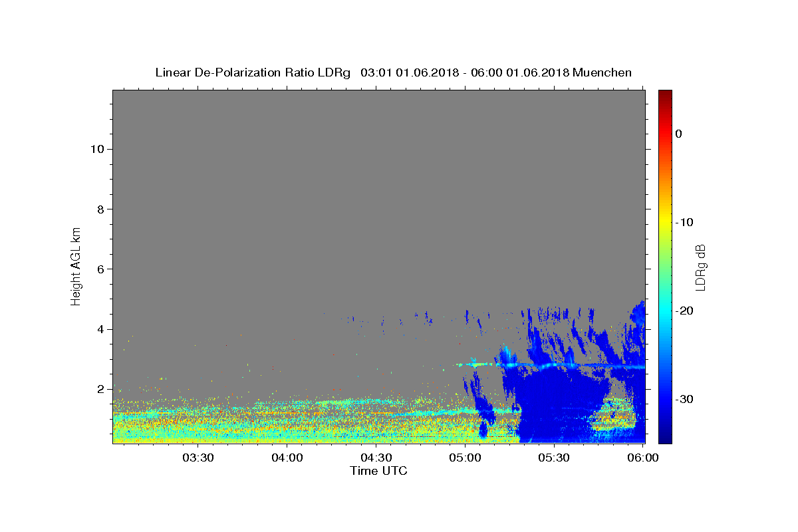This screenshot has width=798, height=532.
Task: Click the colorbar tick label -20
Action: 684,311
